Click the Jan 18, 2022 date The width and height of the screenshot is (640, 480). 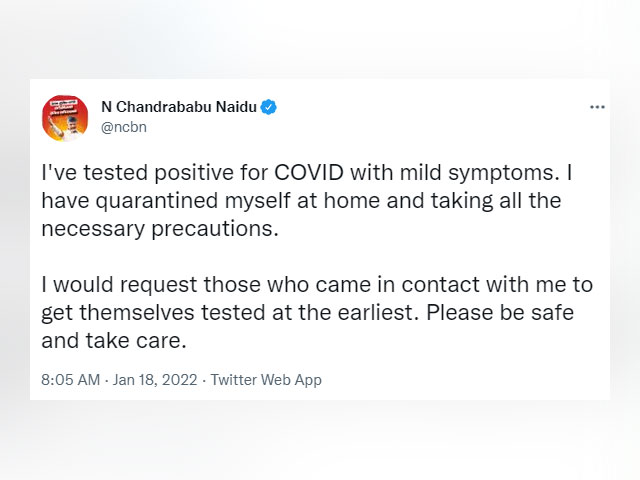tap(155, 380)
